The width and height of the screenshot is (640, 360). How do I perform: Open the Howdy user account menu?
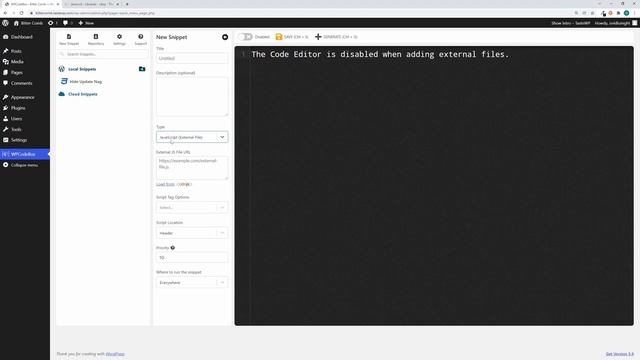coord(616,23)
